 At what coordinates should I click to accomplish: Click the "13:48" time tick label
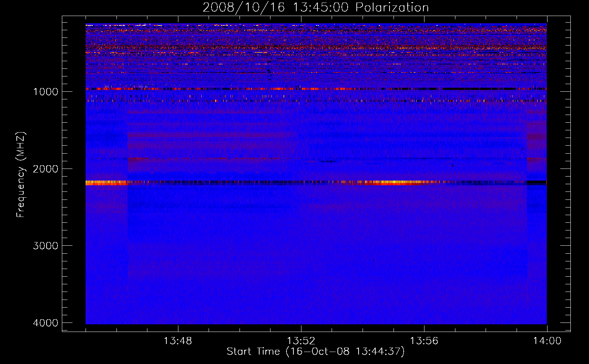pos(178,341)
